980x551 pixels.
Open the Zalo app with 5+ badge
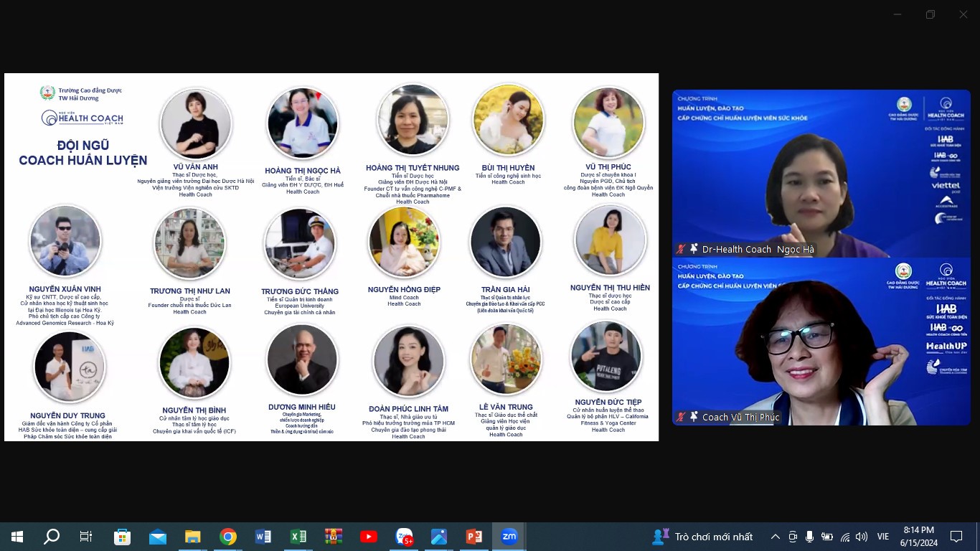pos(405,537)
